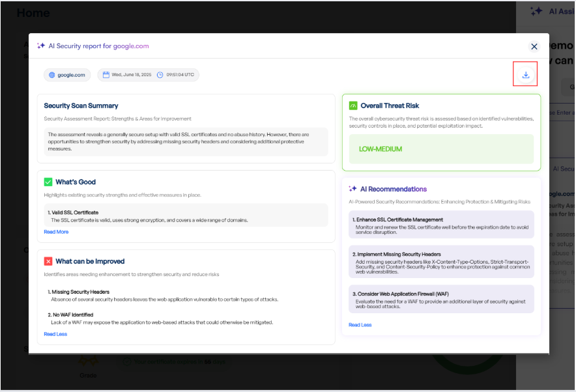The height and width of the screenshot is (392, 576).
Task: Click the Security Scan Summary heading
Action: coord(81,105)
